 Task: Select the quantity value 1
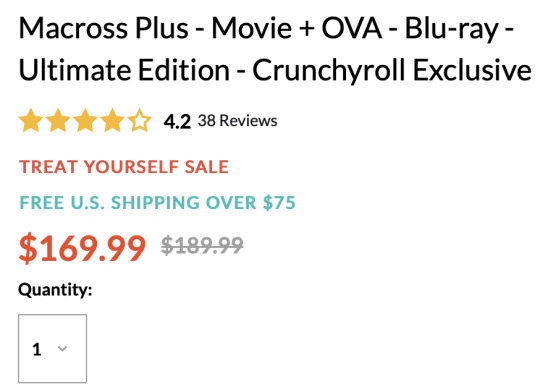[37, 349]
